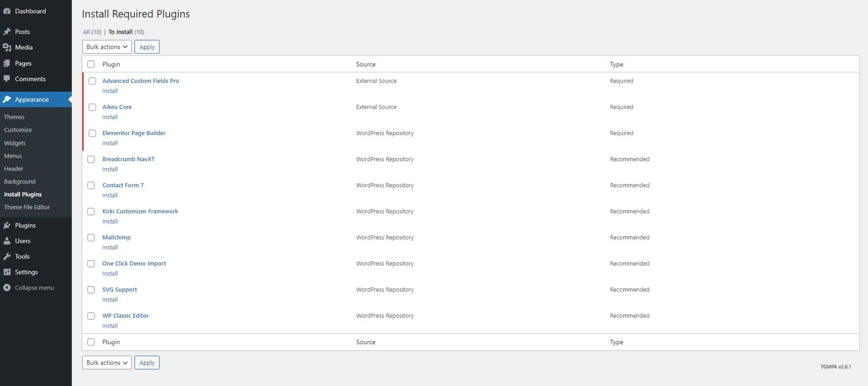This screenshot has width=868, height=386.
Task: Check the Advanced Custom Fields Pro checkbox
Action: [92, 81]
